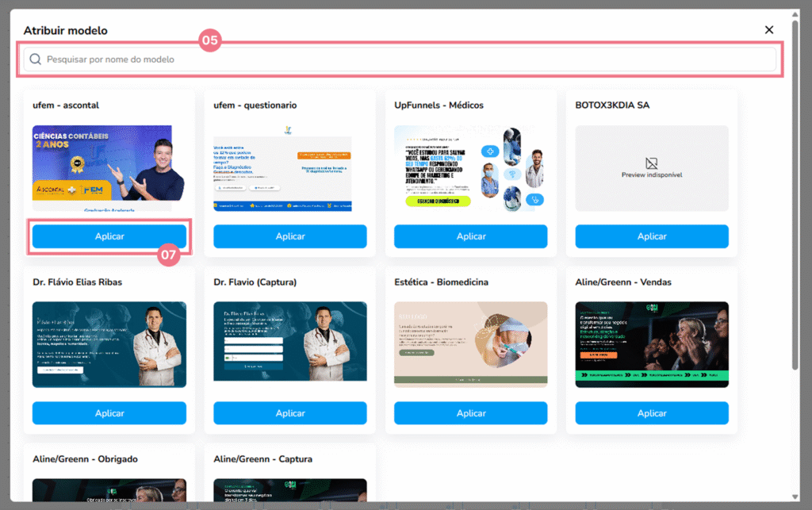Open the ufem - ascontal preview thumbnail

109,168
